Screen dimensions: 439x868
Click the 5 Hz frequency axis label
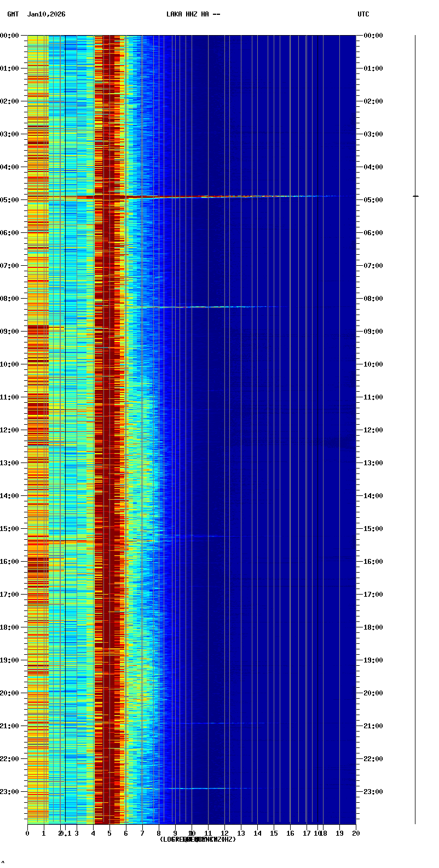pyautogui.click(x=109, y=833)
